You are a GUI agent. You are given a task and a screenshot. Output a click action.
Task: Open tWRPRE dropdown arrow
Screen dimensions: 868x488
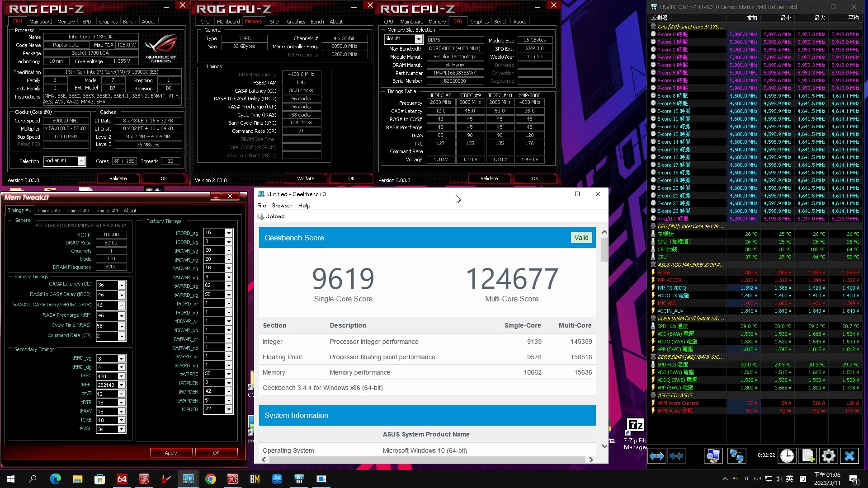point(229,374)
